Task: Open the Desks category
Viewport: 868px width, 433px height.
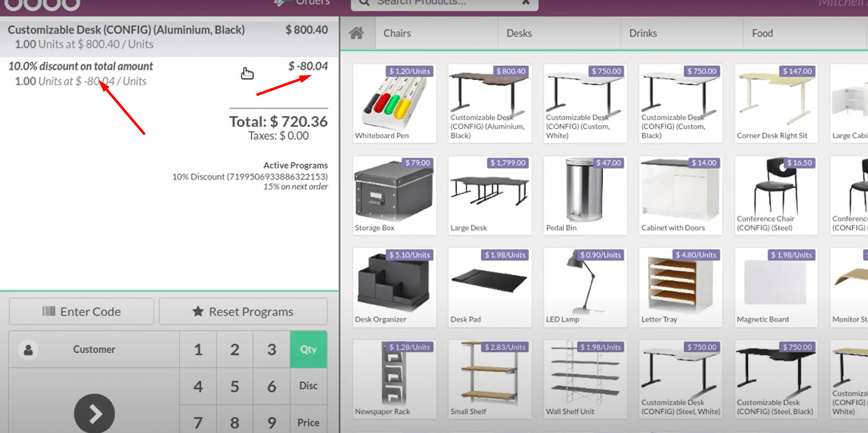Action: [x=559, y=33]
